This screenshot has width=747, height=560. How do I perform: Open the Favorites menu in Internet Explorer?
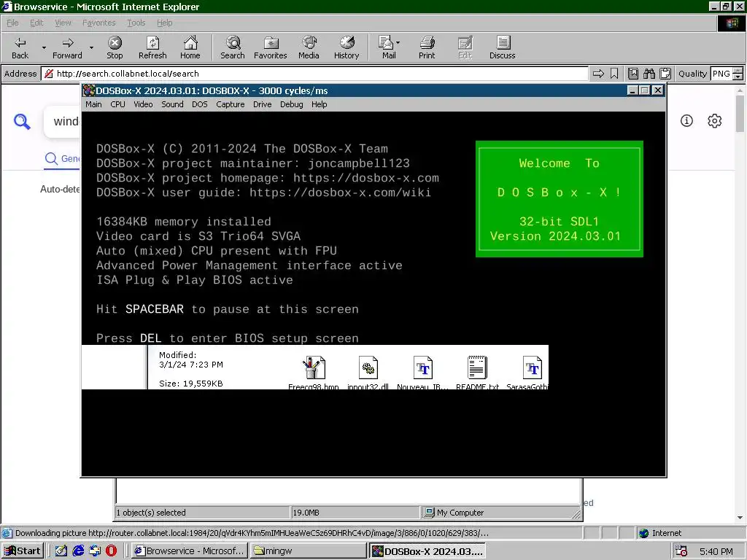coord(98,23)
